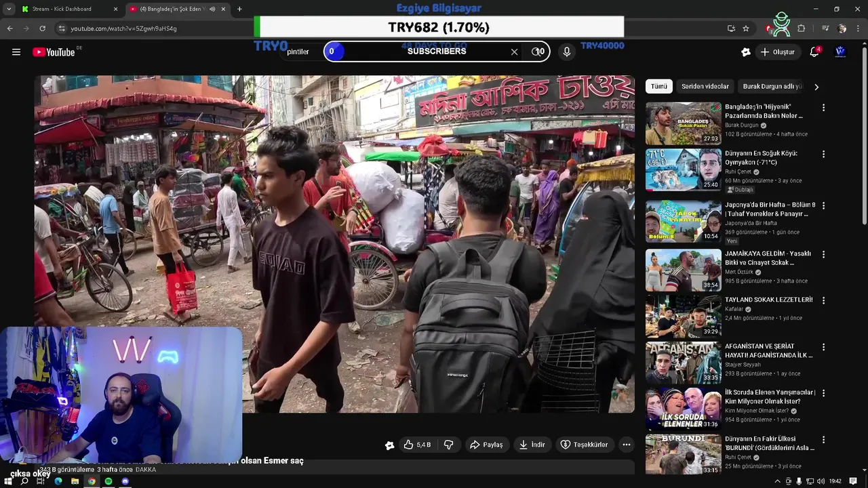Like the video with thumbs up
This screenshot has height=488, width=868.
click(417, 445)
